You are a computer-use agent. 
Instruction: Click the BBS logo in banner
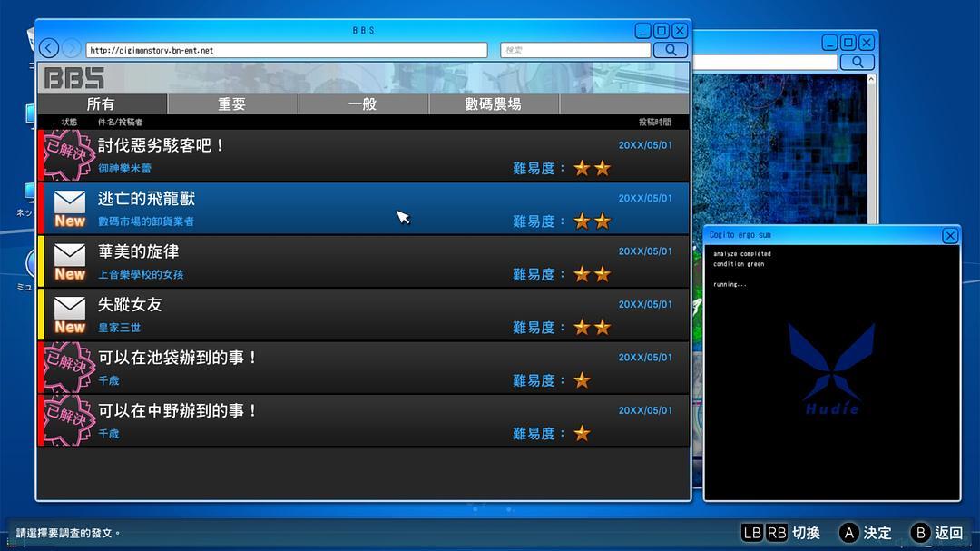pos(74,78)
